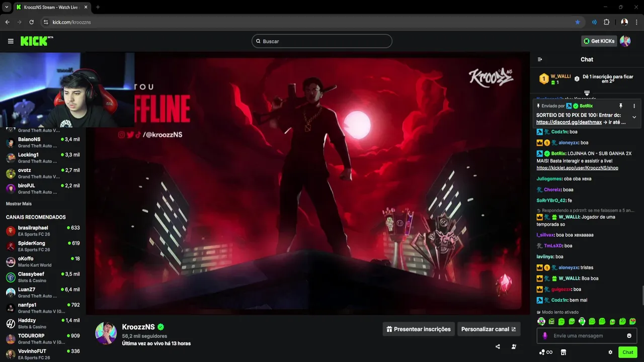Click Codz1n username in bem mal message
644x362 pixels.
[x=559, y=300]
